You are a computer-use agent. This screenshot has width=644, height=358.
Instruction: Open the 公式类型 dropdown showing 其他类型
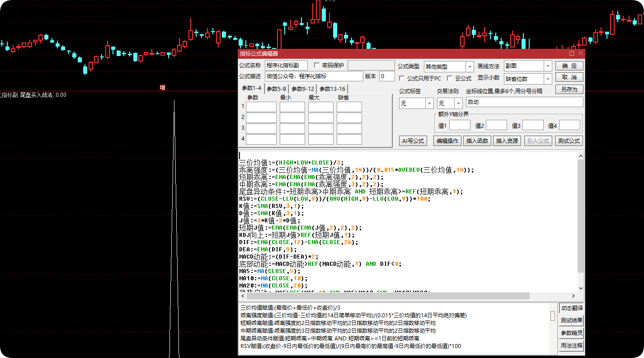point(470,66)
